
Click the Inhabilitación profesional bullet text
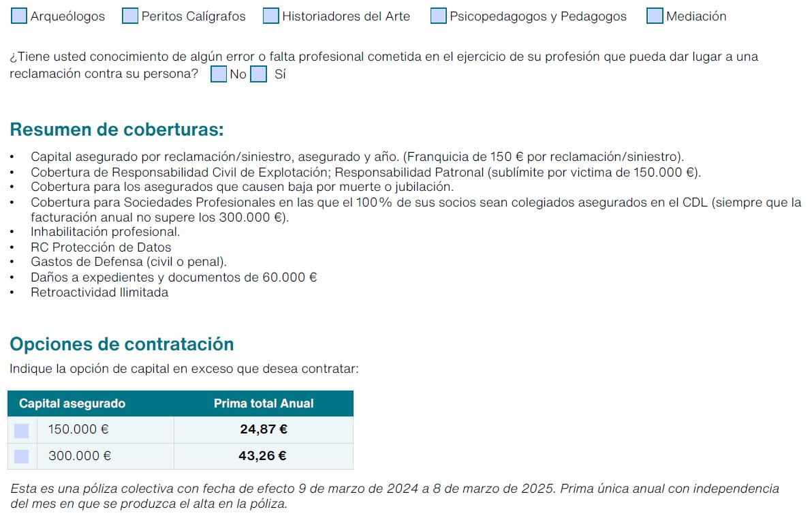pos(105,232)
